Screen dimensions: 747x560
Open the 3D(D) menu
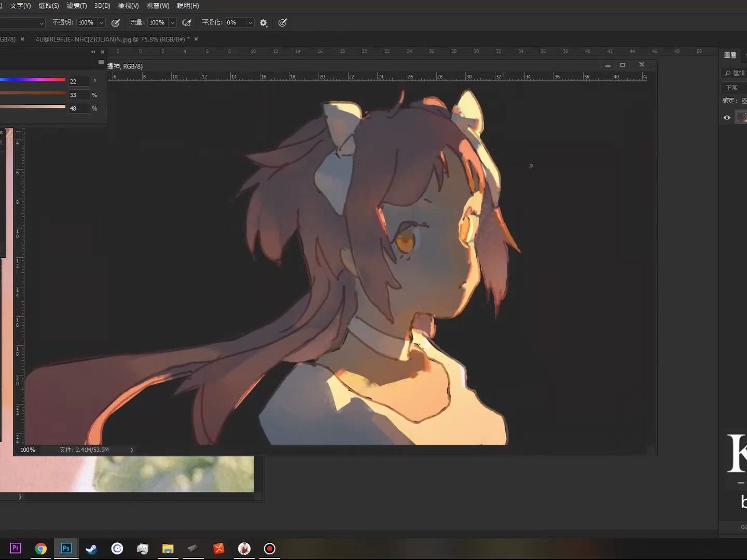click(x=102, y=6)
